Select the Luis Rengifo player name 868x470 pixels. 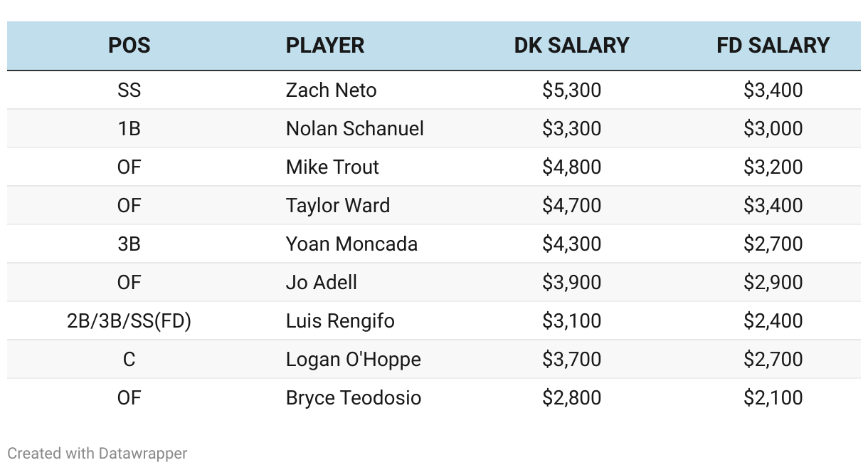click(340, 321)
